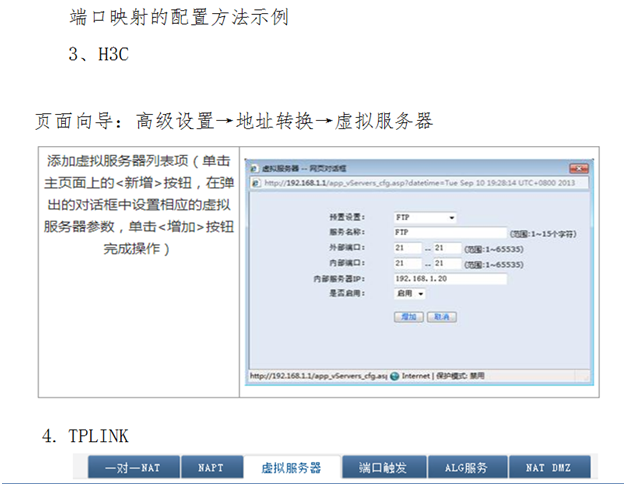Click the 保护模式: 禁用 status text

tap(460, 376)
